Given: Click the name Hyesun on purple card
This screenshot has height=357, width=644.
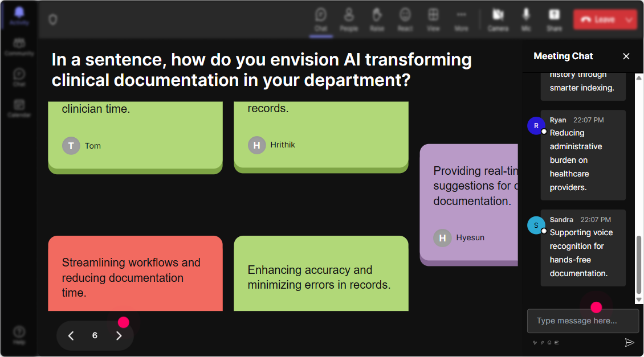Looking at the screenshot, I should tap(470, 237).
